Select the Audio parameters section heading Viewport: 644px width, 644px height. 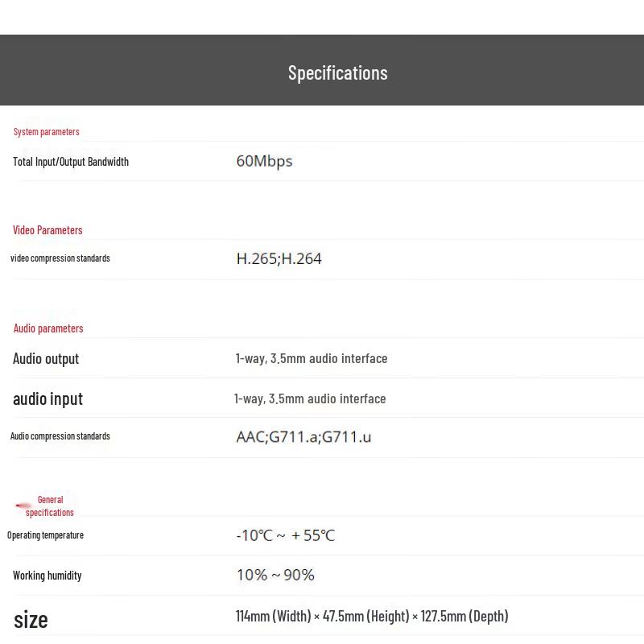pos(48,328)
